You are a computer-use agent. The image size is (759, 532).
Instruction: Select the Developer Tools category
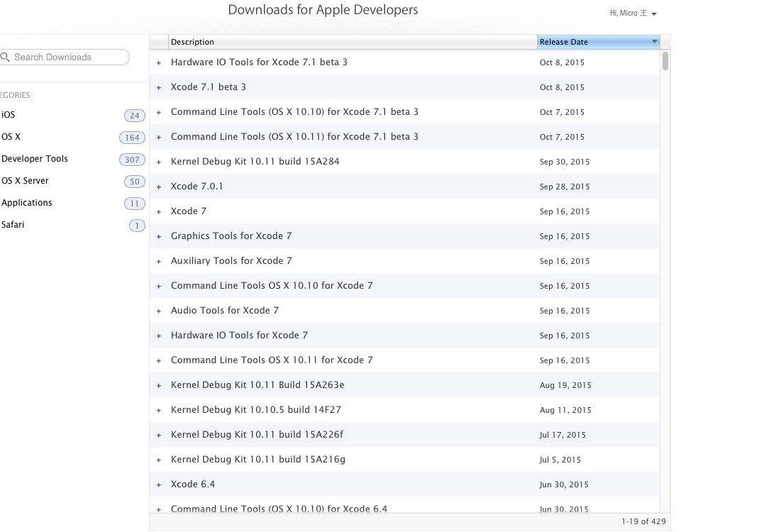coord(34,159)
